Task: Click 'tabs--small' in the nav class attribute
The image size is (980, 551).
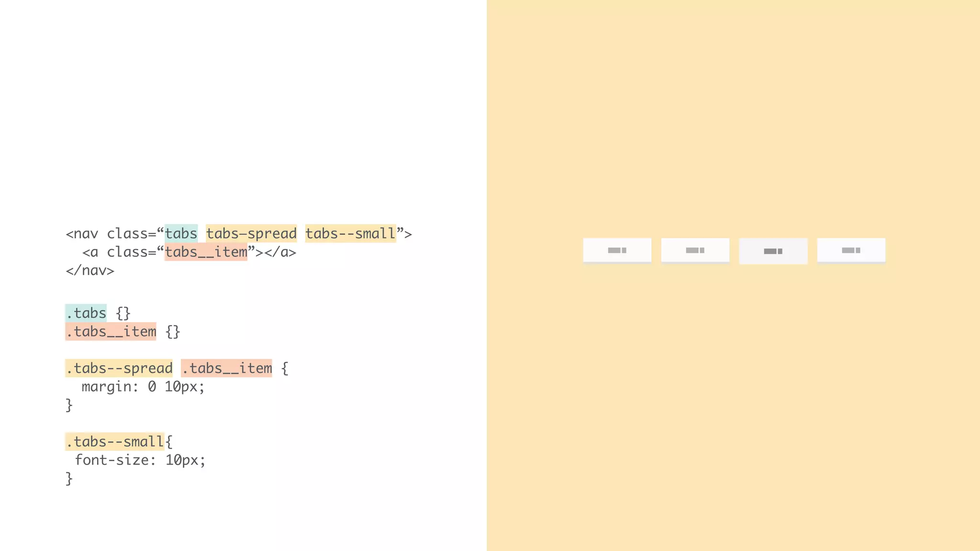Action: (350, 233)
